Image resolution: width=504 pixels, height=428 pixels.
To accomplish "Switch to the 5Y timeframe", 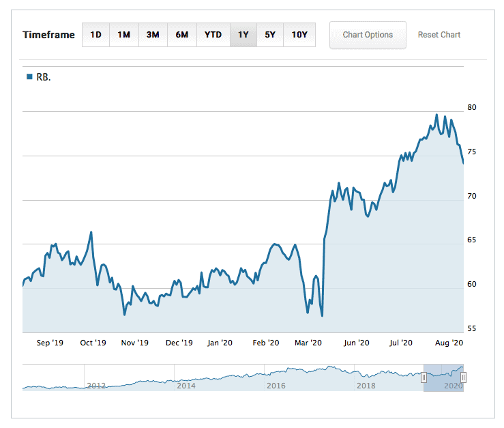I will tap(270, 35).
